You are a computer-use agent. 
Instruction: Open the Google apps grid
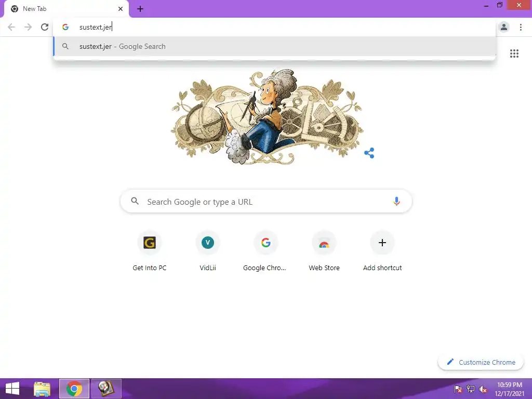(x=514, y=54)
